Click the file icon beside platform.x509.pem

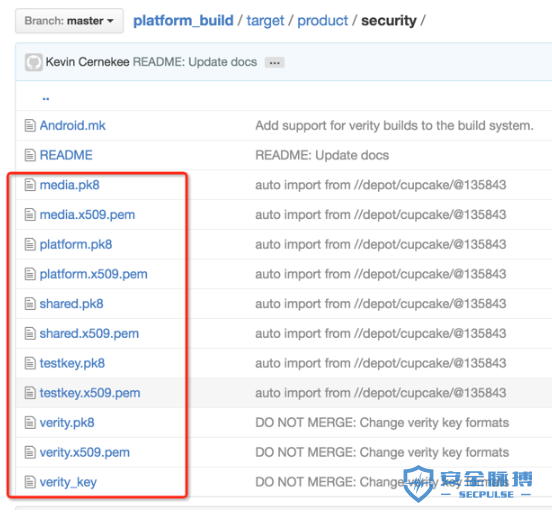click(x=30, y=274)
